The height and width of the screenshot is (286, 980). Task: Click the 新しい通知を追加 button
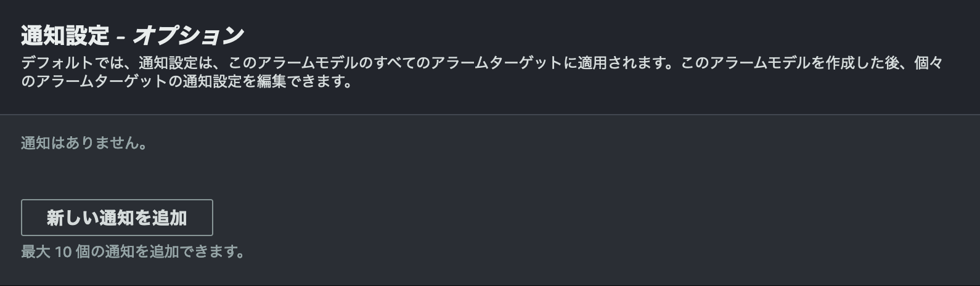tap(117, 218)
